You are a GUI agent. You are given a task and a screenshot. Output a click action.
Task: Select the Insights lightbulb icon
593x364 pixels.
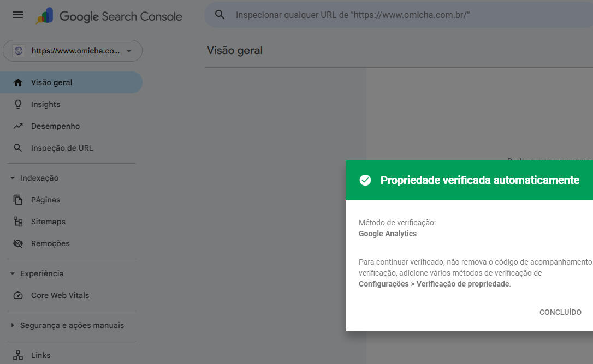[x=19, y=104]
